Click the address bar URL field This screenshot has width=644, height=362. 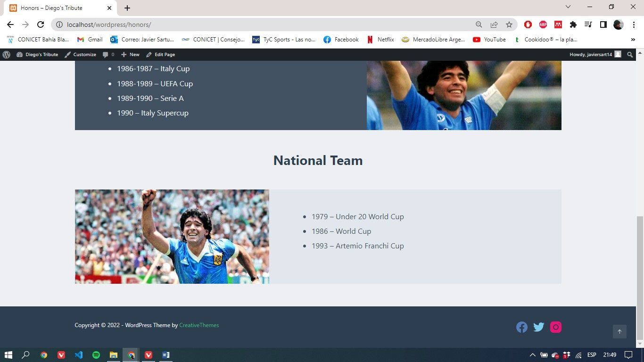point(264,25)
